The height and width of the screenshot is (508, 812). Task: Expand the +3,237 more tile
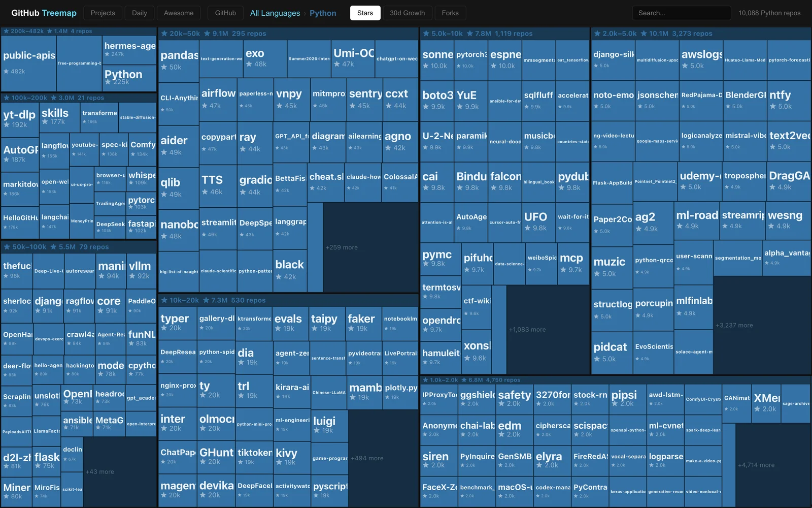tap(762, 325)
